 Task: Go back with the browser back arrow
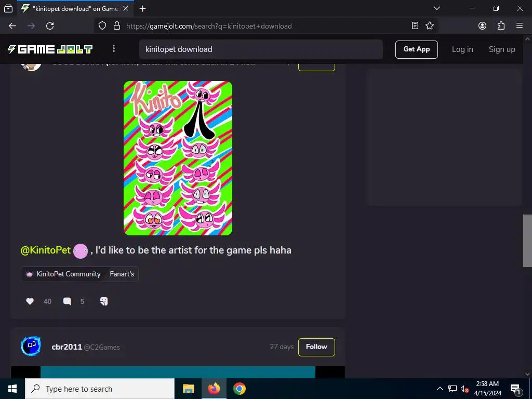tap(12, 26)
